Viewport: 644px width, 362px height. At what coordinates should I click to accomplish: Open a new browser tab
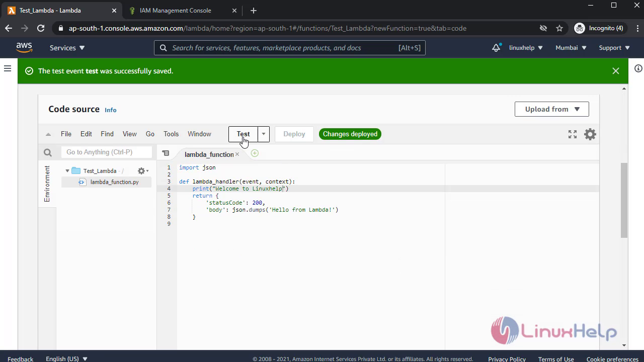[x=254, y=10]
